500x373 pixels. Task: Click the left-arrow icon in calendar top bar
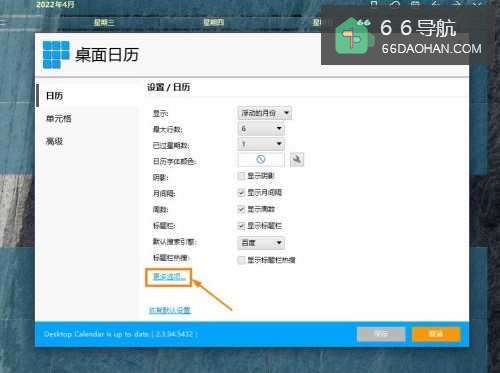436,4
